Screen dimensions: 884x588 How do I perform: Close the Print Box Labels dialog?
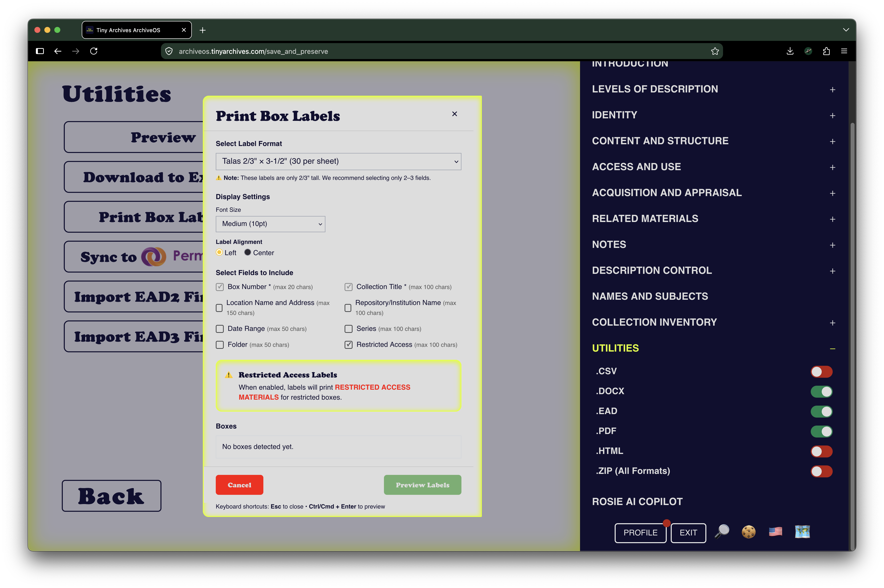click(x=454, y=114)
